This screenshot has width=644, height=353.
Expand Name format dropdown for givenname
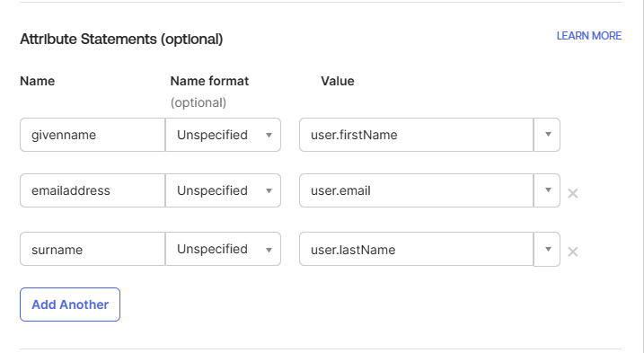click(x=223, y=135)
